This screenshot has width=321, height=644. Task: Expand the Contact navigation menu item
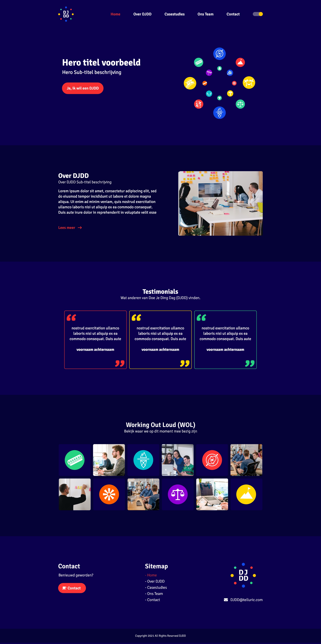click(233, 14)
